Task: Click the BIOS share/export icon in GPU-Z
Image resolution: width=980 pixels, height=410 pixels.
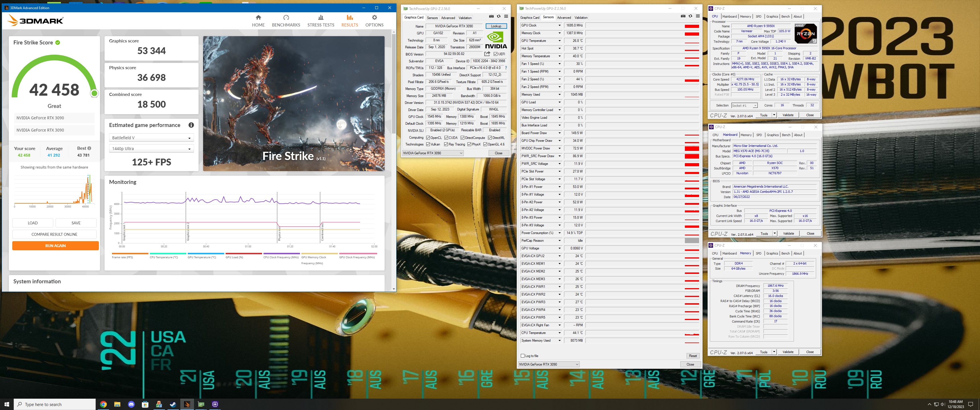Action: (487, 54)
